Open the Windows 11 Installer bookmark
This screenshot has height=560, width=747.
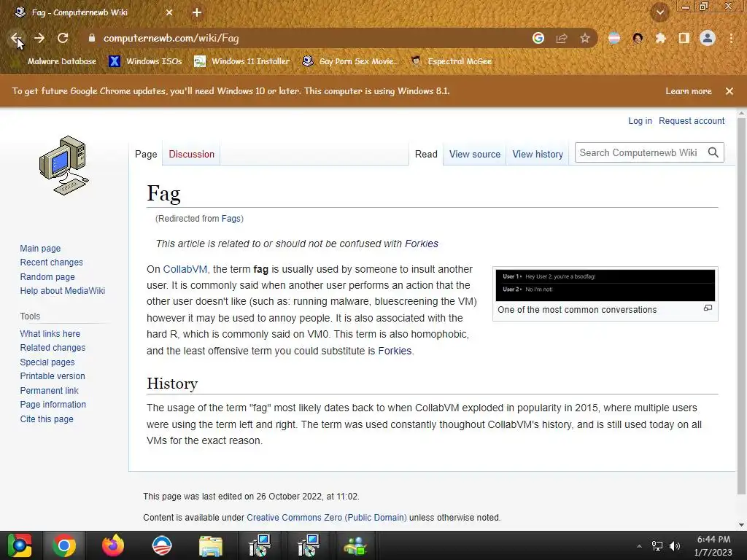[x=242, y=61]
